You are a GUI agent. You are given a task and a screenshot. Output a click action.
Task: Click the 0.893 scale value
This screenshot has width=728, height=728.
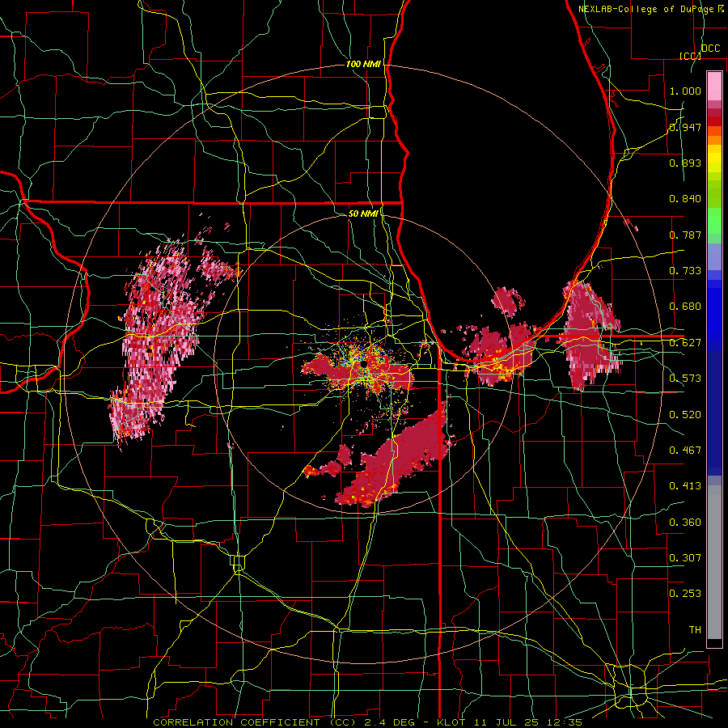tap(685, 163)
